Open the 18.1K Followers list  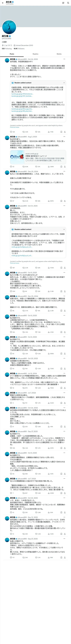pyautogui.click(x=19, y=49)
